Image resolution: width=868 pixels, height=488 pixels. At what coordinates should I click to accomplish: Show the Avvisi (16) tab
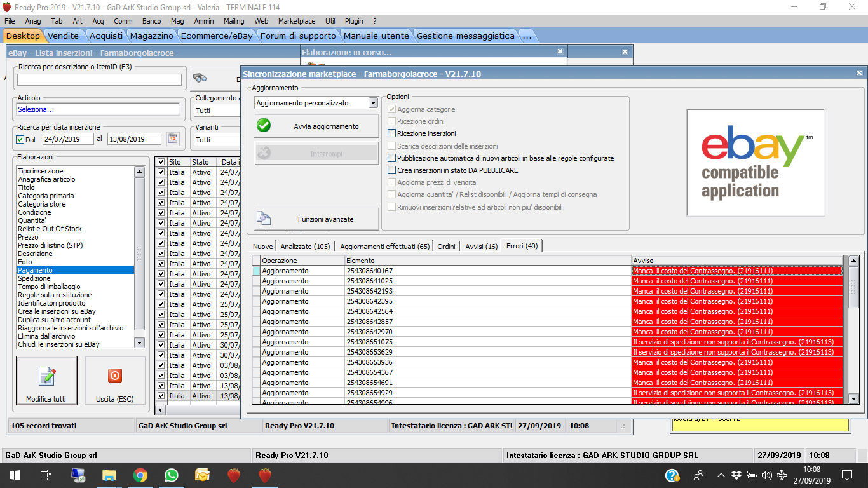click(x=481, y=247)
